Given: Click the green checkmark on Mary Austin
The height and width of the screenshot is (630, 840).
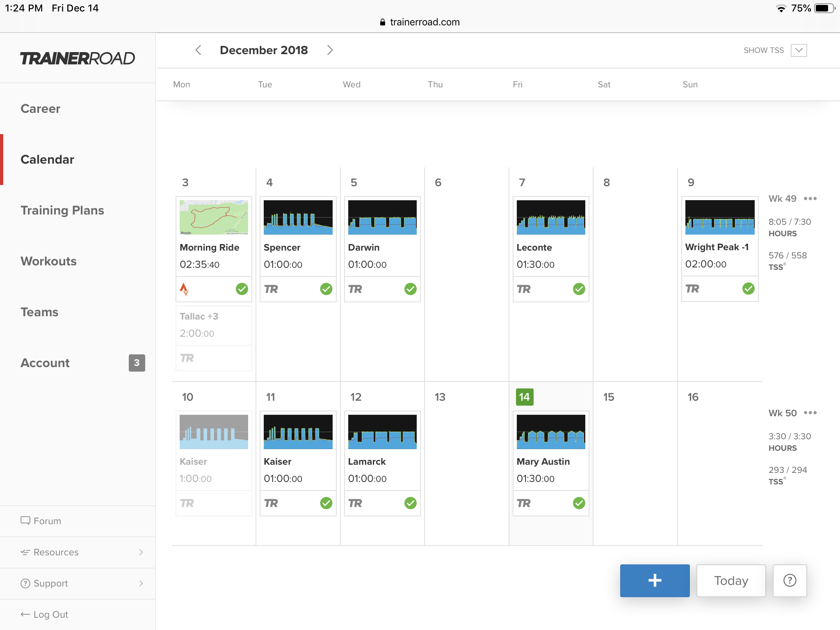Looking at the screenshot, I should pyautogui.click(x=579, y=503).
